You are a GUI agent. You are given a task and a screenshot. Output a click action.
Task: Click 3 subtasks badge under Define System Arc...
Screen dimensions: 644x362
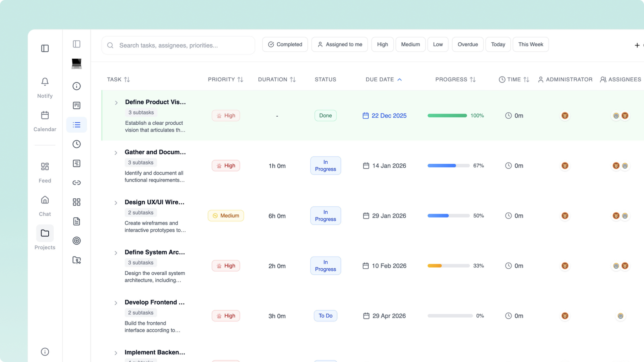pyautogui.click(x=141, y=263)
